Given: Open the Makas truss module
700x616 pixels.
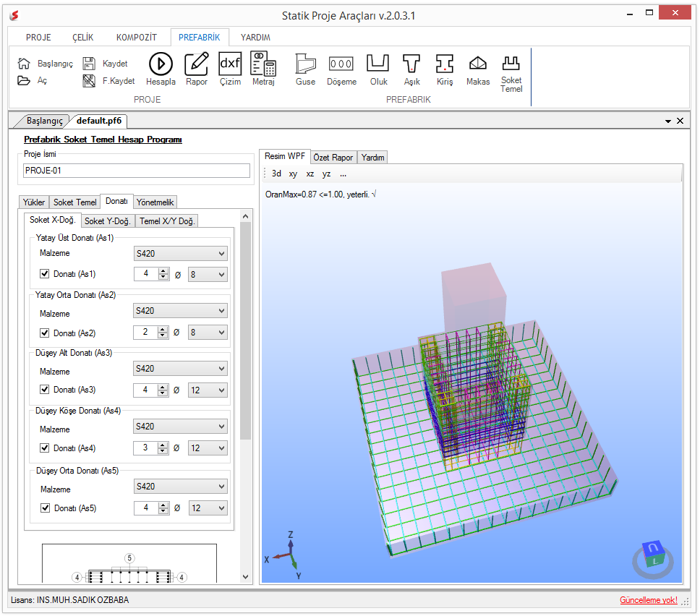Looking at the screenshot, I should [x=478, y=64].
